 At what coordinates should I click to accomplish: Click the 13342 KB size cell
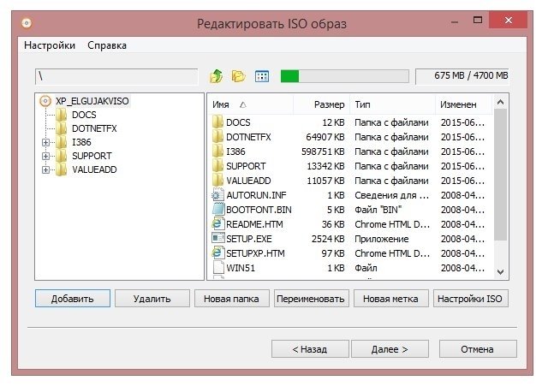pyautogui.click(x=325, y=166)
